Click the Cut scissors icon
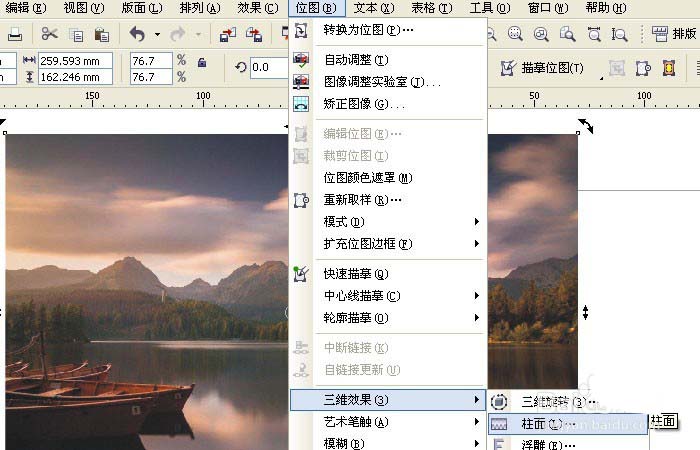700x450 pixels. tap(50, 34)
